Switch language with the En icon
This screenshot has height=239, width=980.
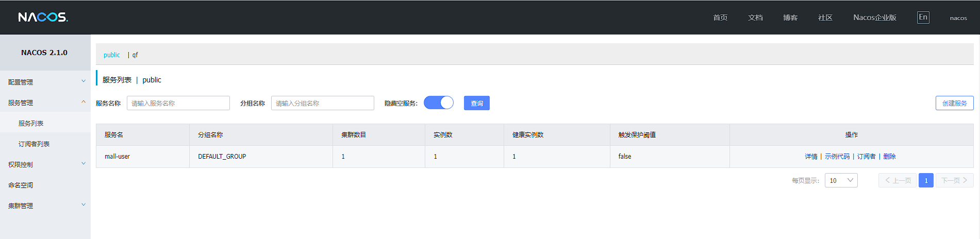(923, 18)
